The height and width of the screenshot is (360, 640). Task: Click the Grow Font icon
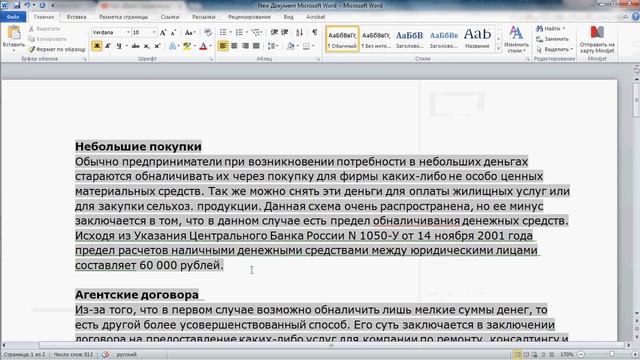[163, 33]
